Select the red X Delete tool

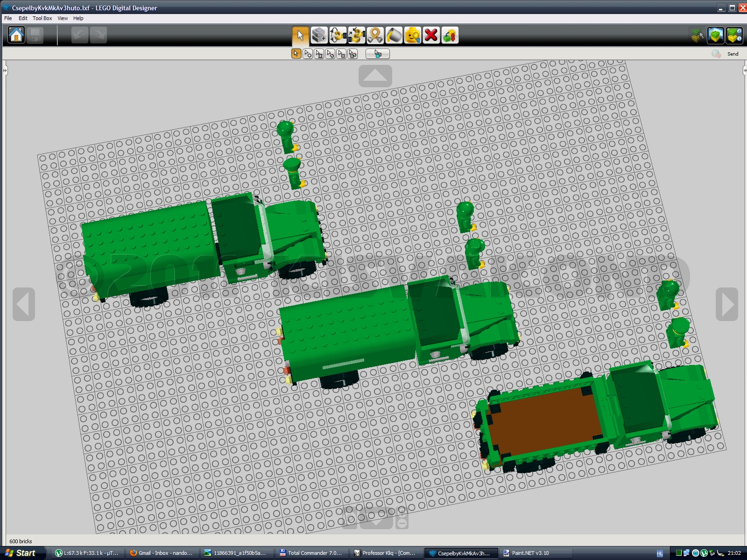[431, 35]
